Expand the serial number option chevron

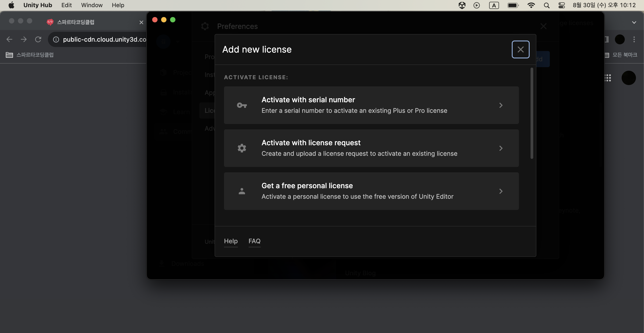[x=501, y=105]
